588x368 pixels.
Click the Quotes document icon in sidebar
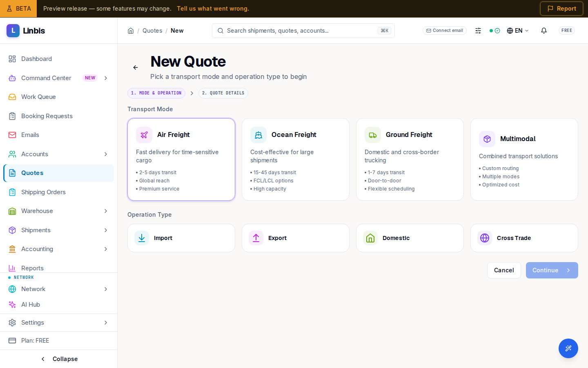click(x=12, y=173)
